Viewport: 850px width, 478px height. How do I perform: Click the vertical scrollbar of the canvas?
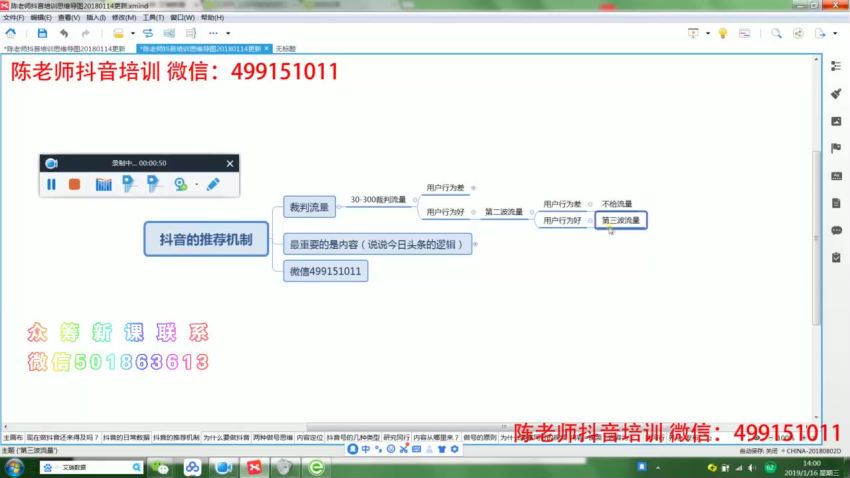click(816, 238)
